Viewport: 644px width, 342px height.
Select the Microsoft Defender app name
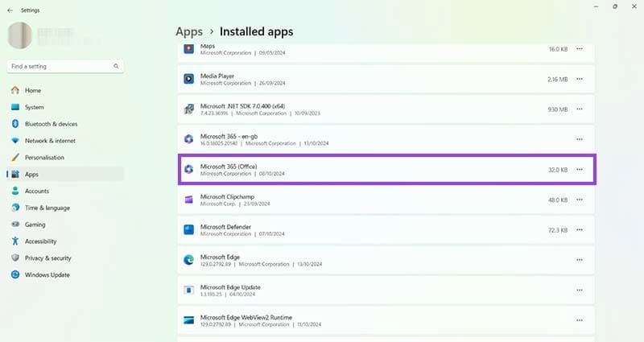[x=225, y=227]
